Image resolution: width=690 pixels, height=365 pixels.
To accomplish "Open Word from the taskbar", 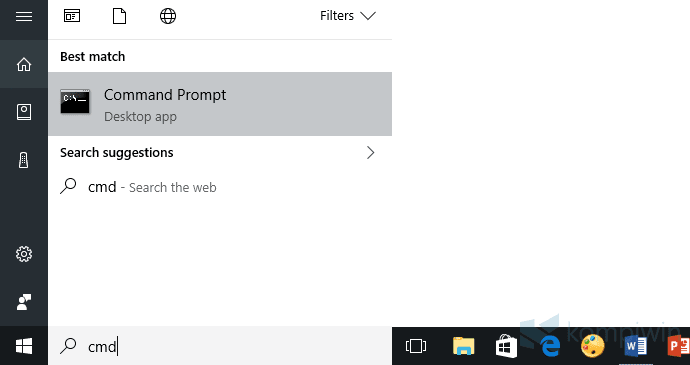I will [x=635, y=346].
